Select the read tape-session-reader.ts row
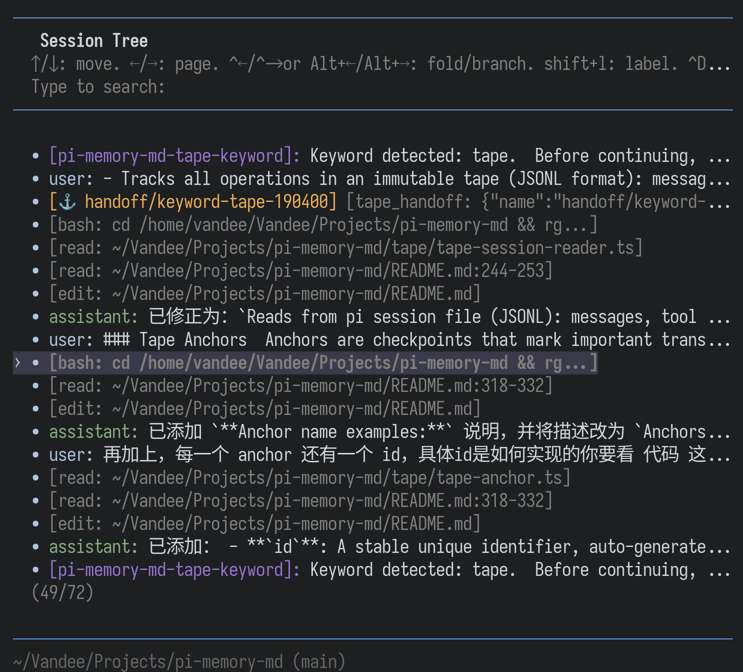Viewport: 743px width, 672px height. click(x=337, y=248)
